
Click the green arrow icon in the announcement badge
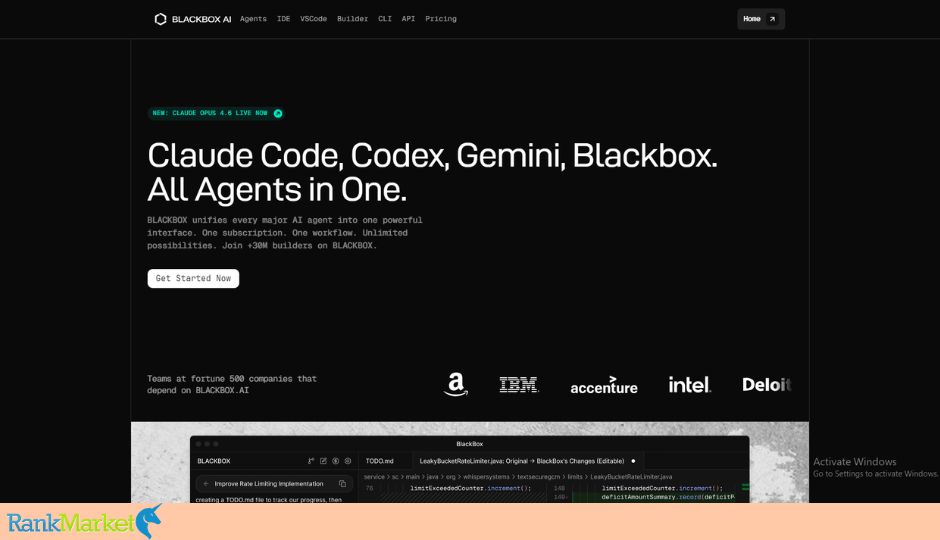pyautogui.click(x=278, y=113)
